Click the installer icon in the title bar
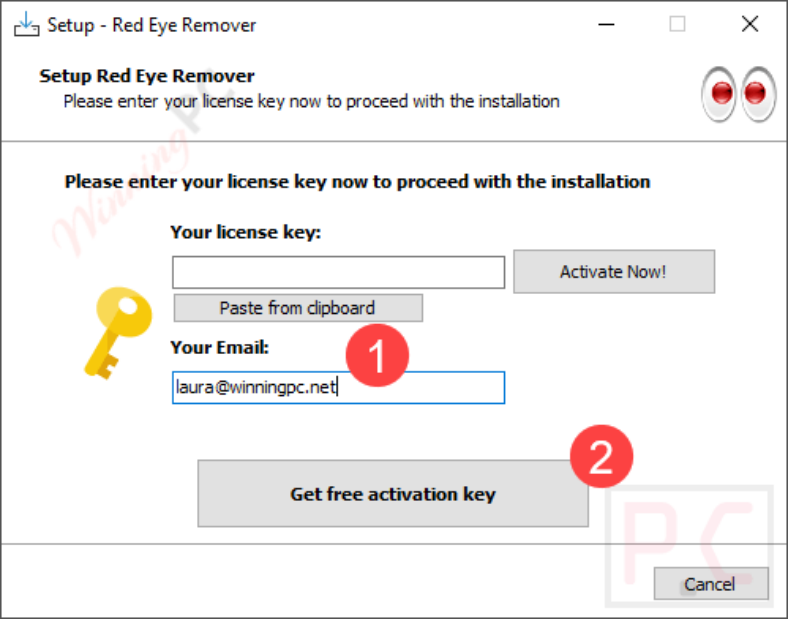The height and width of the screenshot is (619, 788). click(x=26, y=24)
